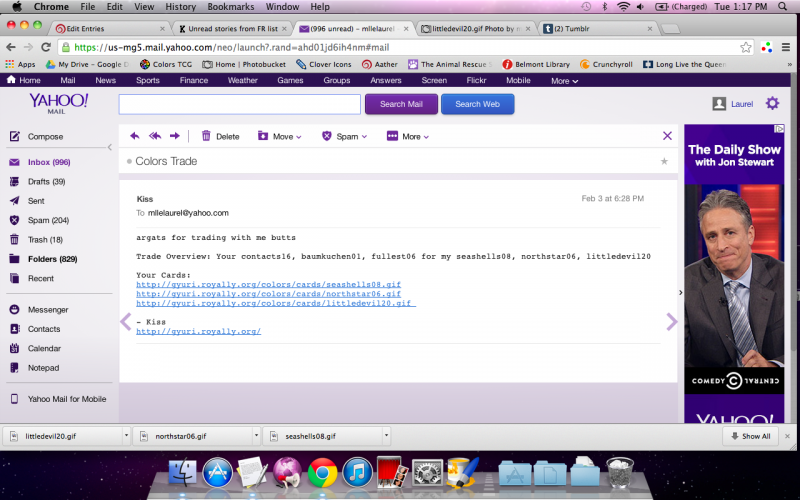Image resolution: width=800 pixels, height=500 pixels.
Task: Open Flickr in Yahoo navigation bar
Action: 476,80
